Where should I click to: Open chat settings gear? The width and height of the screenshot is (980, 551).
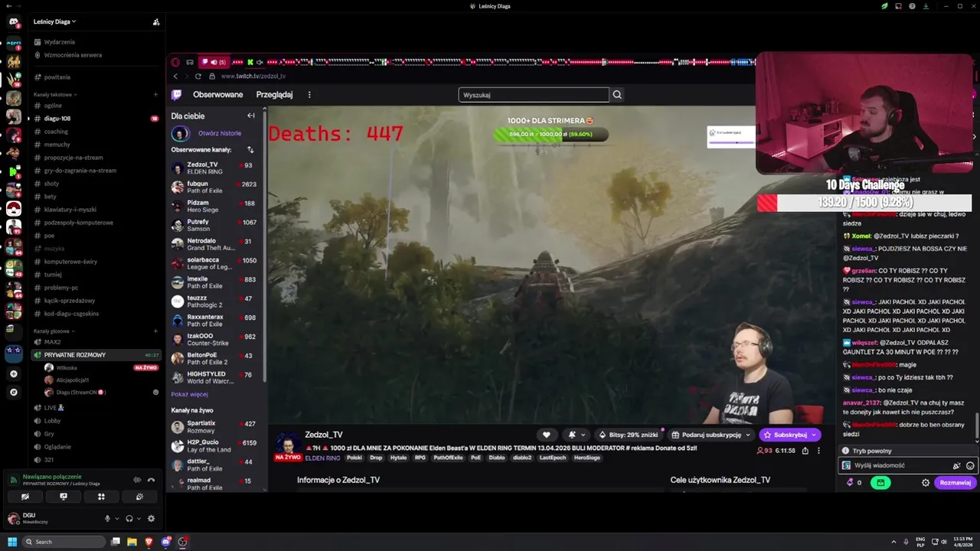pos(926,483)
